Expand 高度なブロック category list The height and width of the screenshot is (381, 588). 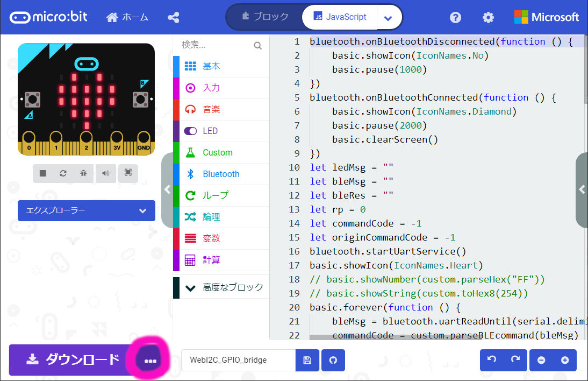[221, 287]
